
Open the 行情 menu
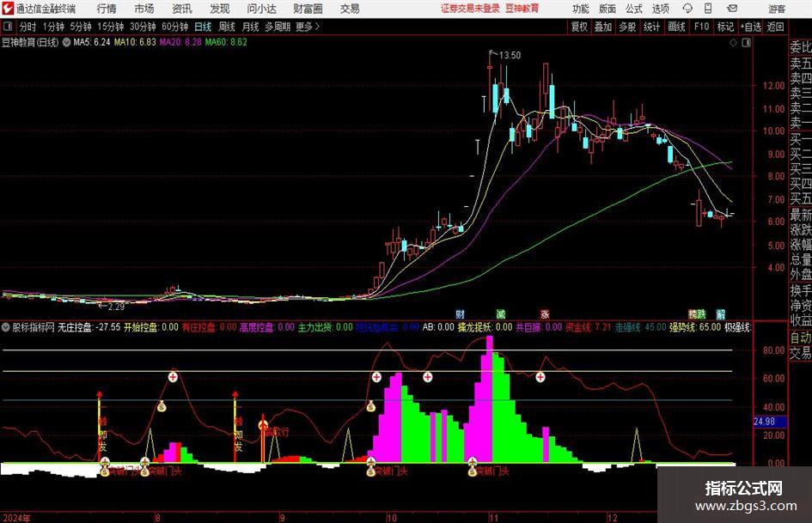[107, 9]
